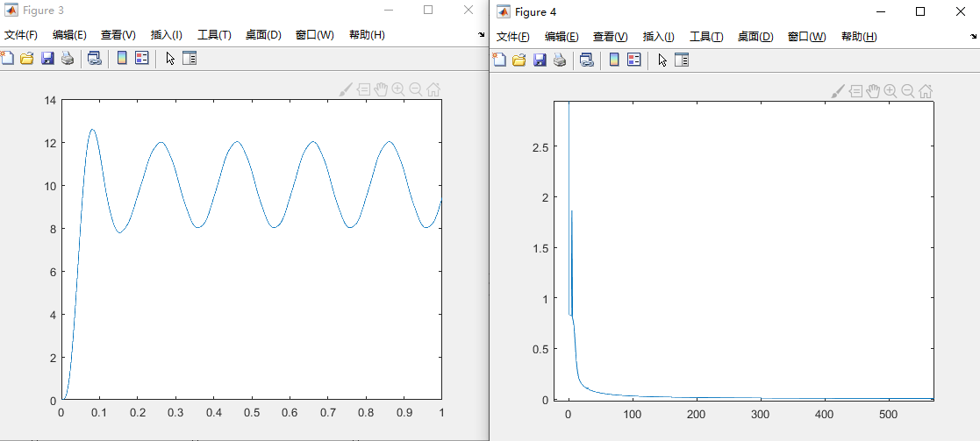Click Figure 4 title bar text

(536, 12)
